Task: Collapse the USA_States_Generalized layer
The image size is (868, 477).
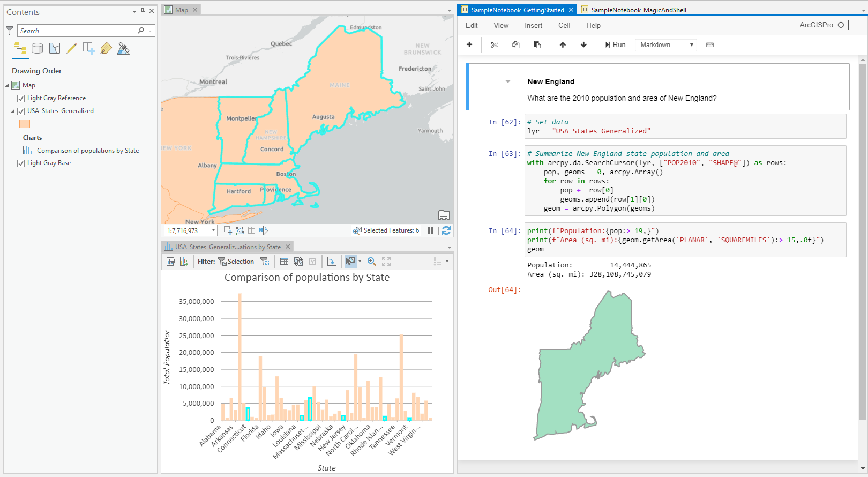Action: [x=13, y=111]
